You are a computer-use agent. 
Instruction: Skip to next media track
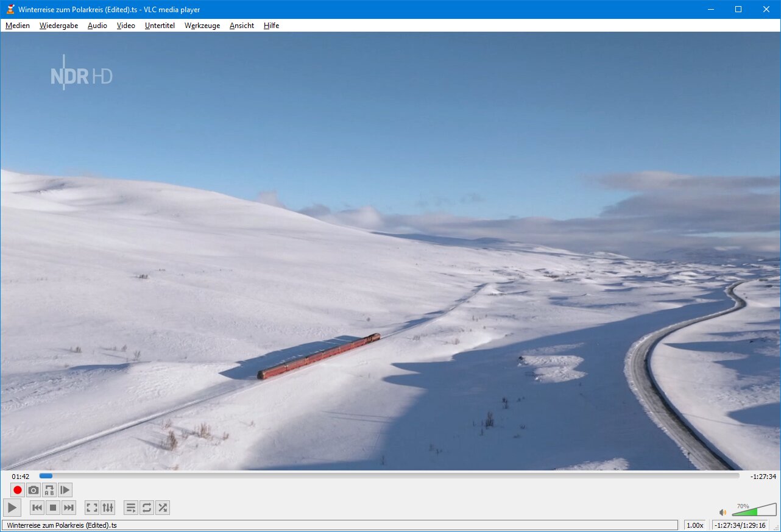[x=69, y=508]
